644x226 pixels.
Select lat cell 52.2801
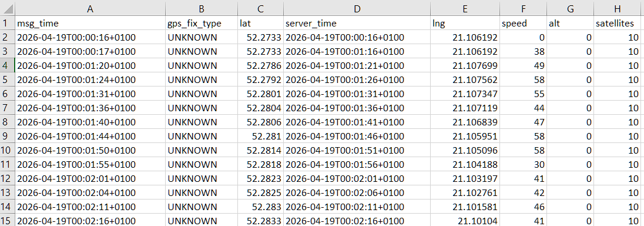[x=260, y=94]
